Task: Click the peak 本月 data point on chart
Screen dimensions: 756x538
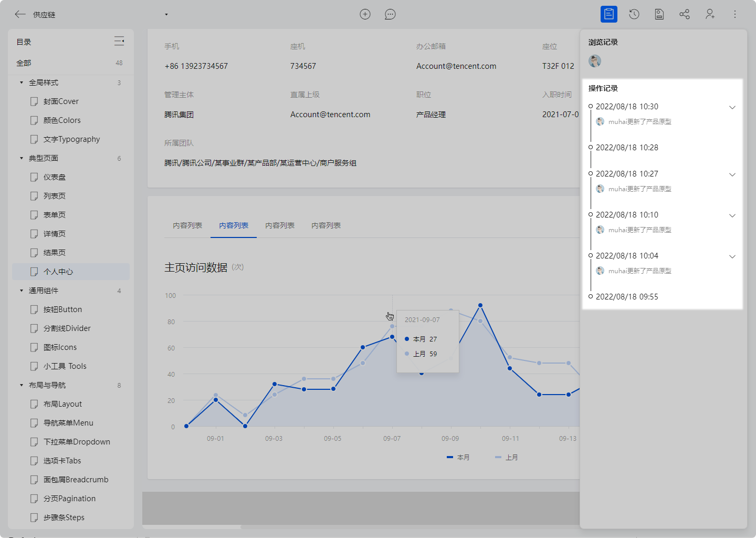Action: (x=480, y=305)
